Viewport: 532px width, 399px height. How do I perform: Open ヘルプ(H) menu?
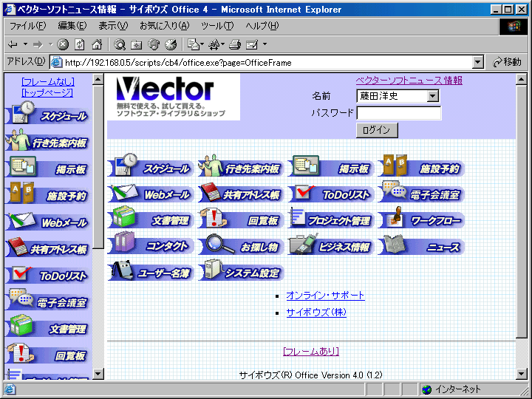click(262, 26)
